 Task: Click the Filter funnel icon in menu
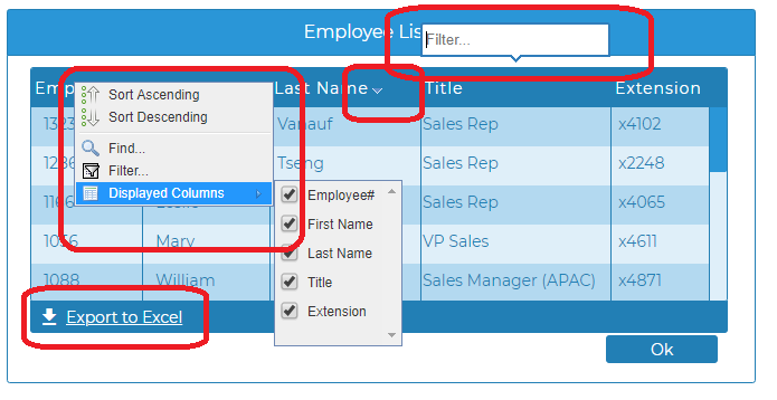coord(90,171)
